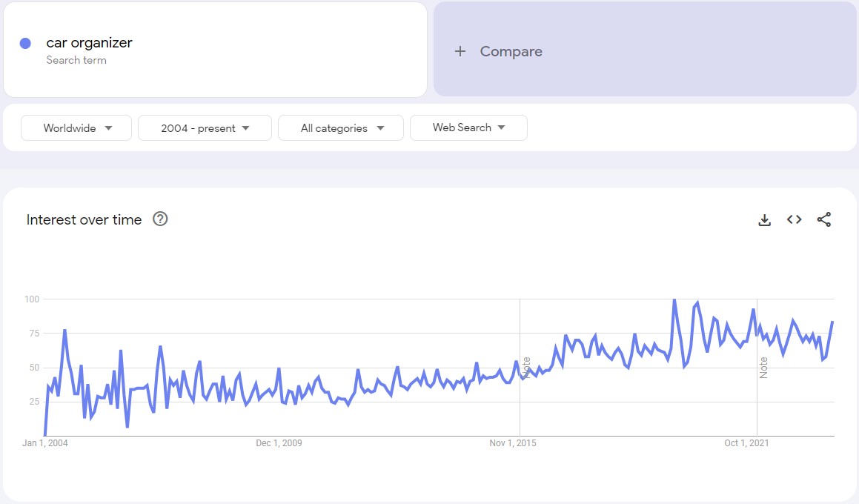Click the Compare text to add term

point(511,51)
